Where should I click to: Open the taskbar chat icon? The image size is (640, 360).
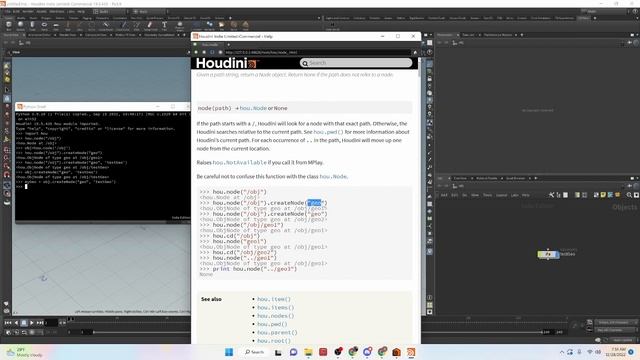pyautogui.click(x=293, y=352)
